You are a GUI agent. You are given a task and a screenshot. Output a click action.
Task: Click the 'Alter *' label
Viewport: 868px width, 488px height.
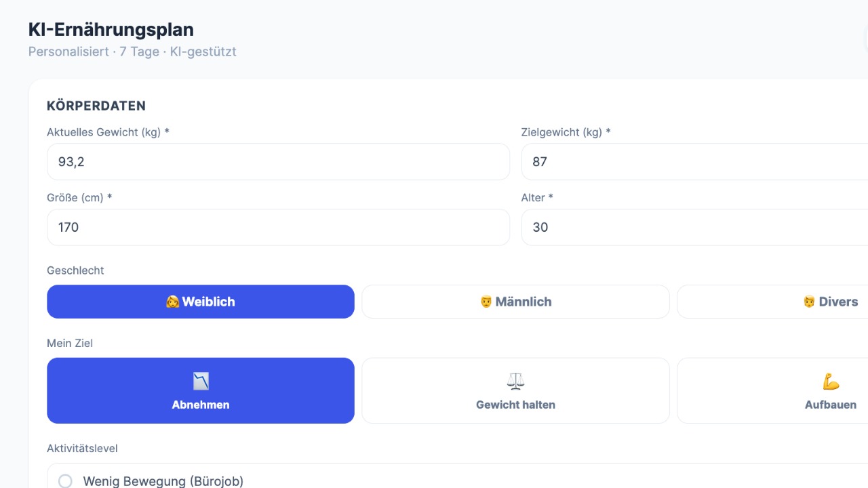point(537,198)
